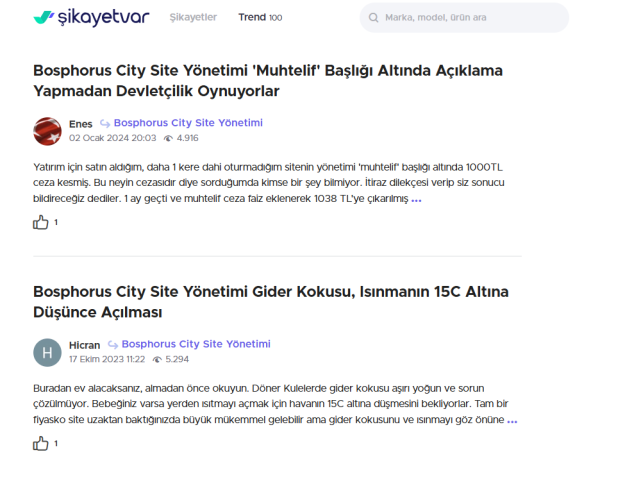Focus the Marka, model, ürün ara field
The image size is (641, 477).
tap(470, 18)
